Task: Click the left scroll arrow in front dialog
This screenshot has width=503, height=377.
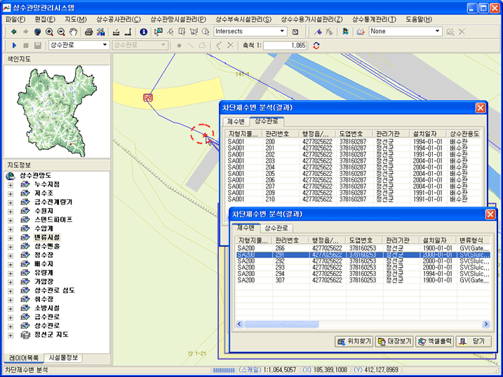Action: pyautogui.click(x=240, y=324)
